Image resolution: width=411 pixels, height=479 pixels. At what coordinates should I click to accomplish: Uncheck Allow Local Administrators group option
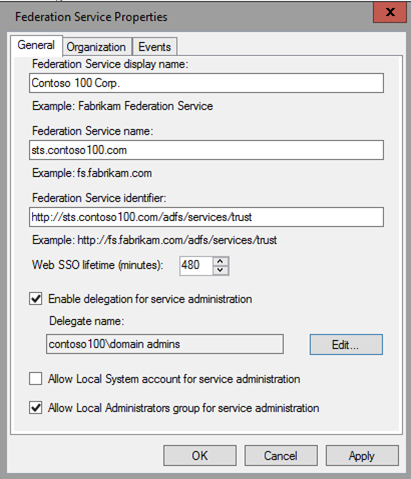tap(36, 408)
